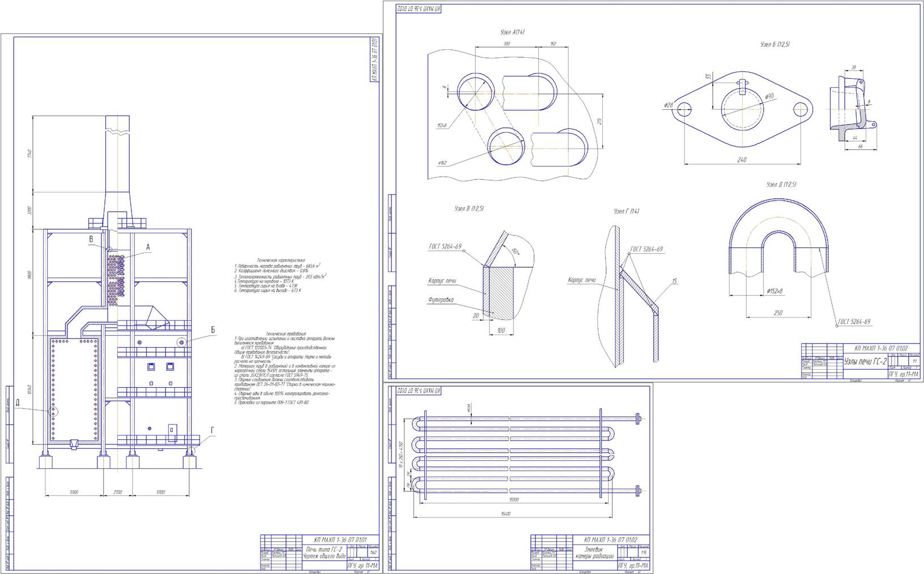Click 'ГОСТ 5264-69' callout in Узел В
This screenshot has height=574, width=924.
[446, 246]
